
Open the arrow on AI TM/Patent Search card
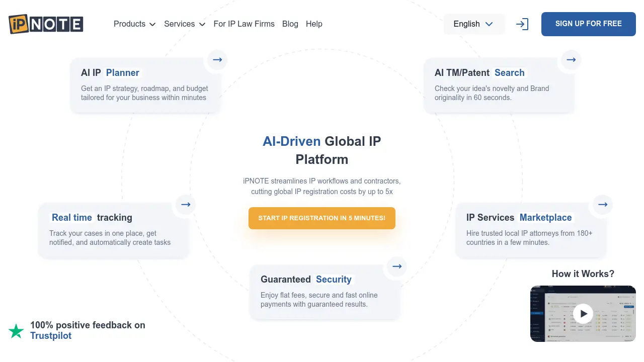(x=571, y=60)
